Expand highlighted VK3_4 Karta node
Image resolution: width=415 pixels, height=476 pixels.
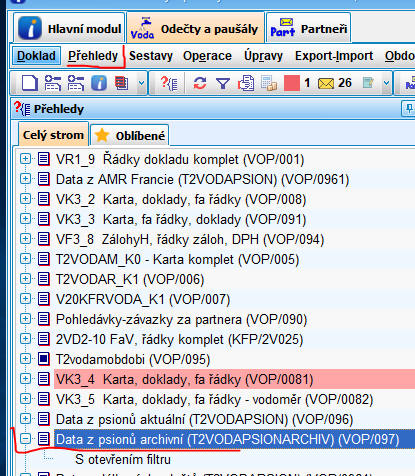click(25, 379)
